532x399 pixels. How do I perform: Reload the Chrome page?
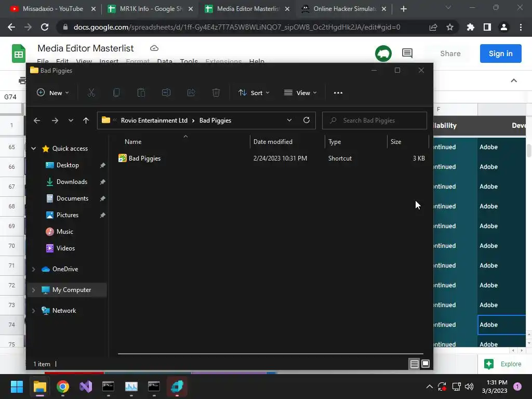(x=45, y=27)
